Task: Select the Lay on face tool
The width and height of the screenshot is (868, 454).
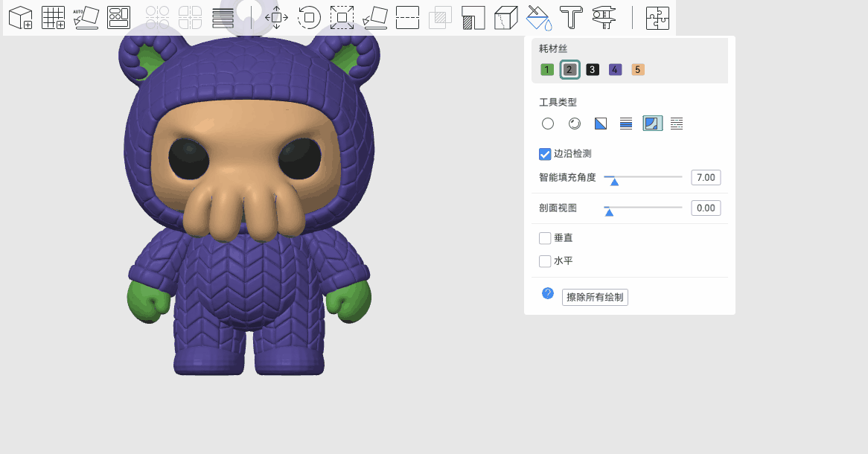Action: [x=374, y=18]
